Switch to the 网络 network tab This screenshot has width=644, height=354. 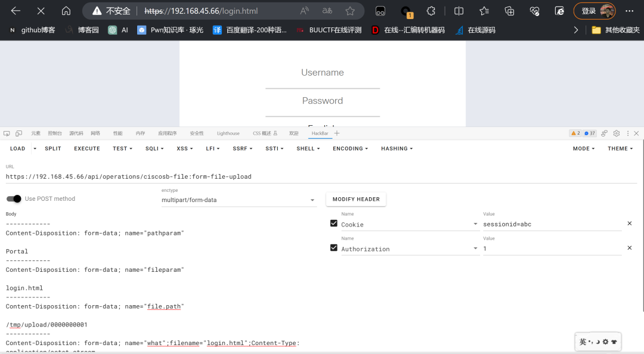95,133
